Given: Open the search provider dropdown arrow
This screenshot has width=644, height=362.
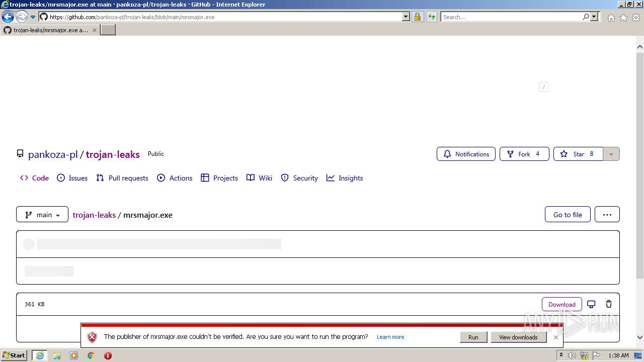Looking at the screenshot, I should 594,17.
